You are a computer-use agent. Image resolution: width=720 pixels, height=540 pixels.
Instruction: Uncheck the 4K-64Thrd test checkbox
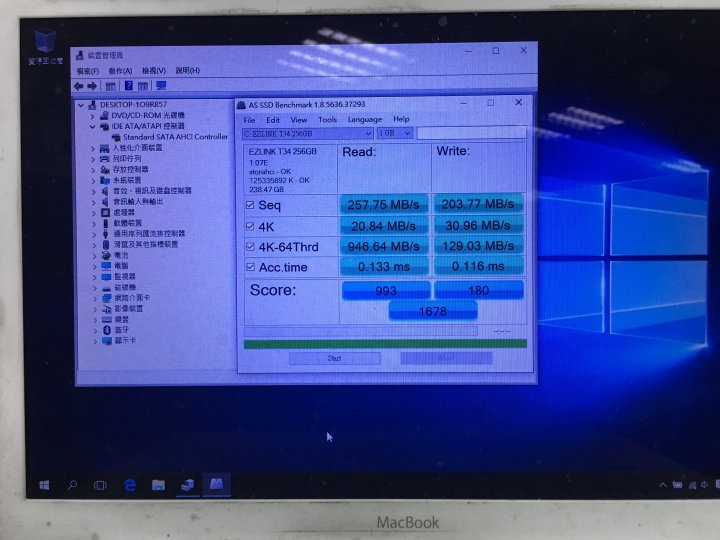pos(250,247)
